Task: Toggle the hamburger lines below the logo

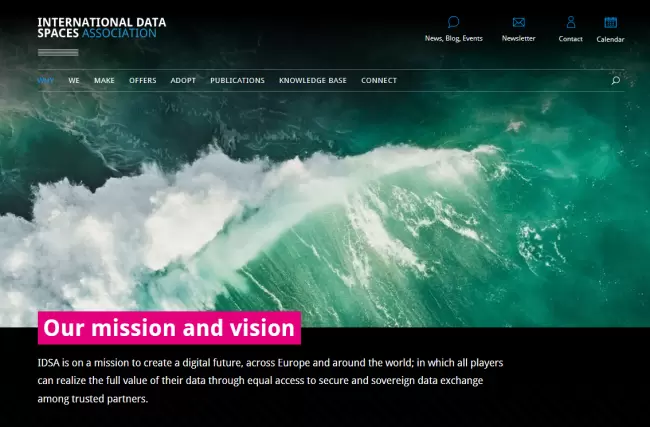Action: click(x=58, y=52)
